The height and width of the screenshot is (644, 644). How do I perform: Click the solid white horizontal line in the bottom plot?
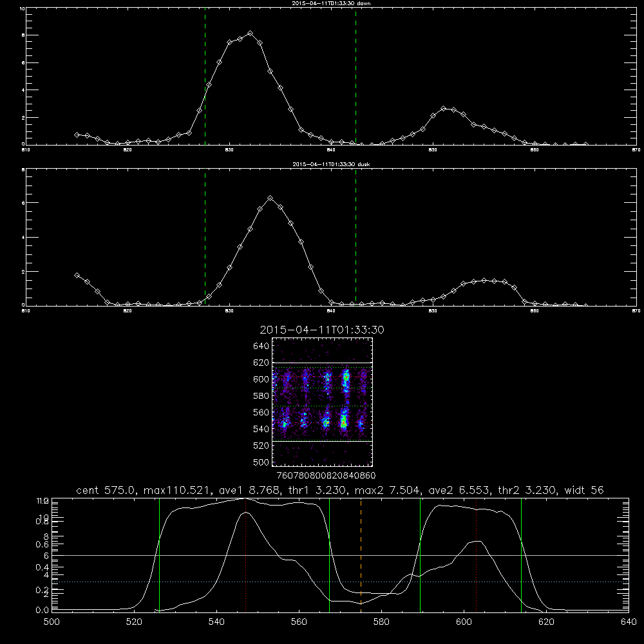coord(340,555)
